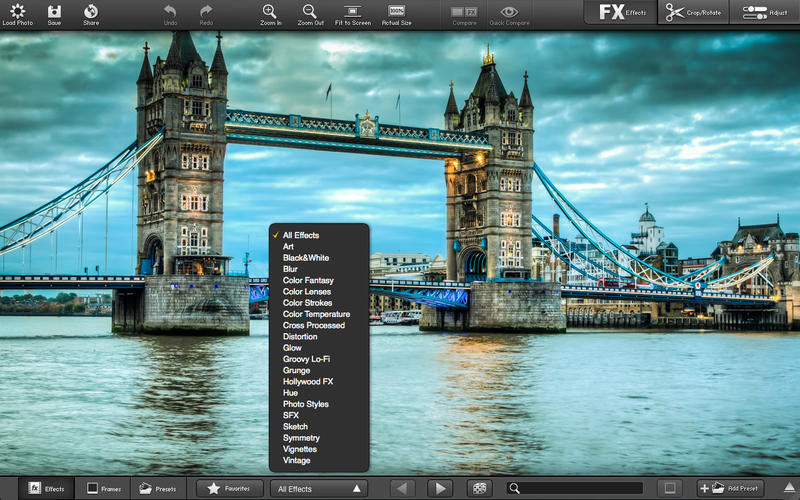Zoom in on the photo
The width and height of the screenshot is (800, 500).
[x=270, y=11]
